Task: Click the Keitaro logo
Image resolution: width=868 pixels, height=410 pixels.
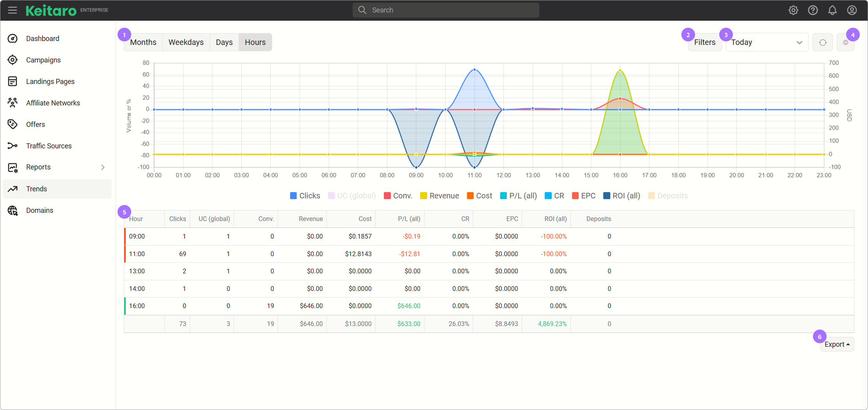Action: pos(51,11)
